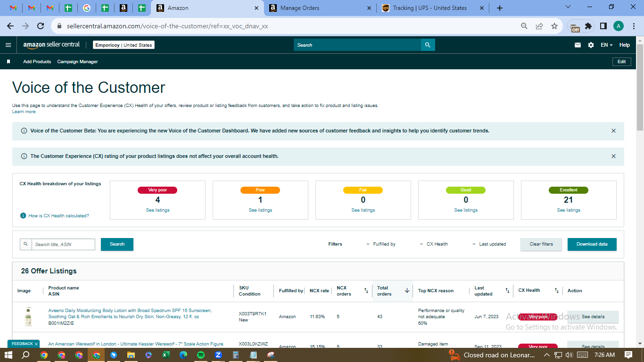The width and height of the screenshot is (644, 362).
Task: Click the browser reload button
Action: click(x=41, y=26)
